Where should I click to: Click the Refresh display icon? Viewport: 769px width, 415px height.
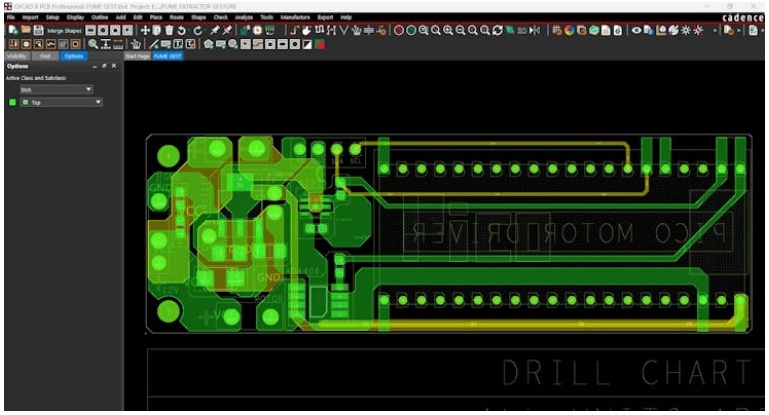(497, 31)
